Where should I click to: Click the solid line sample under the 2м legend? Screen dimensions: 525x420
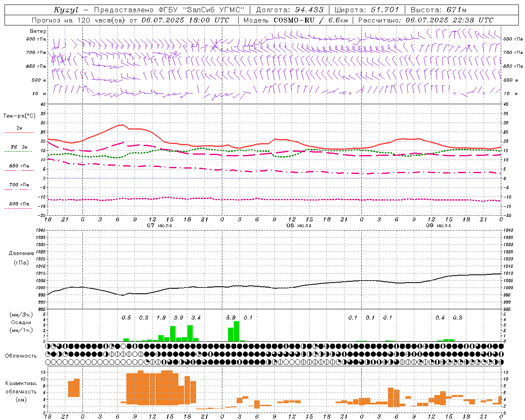tap(19, 133)
